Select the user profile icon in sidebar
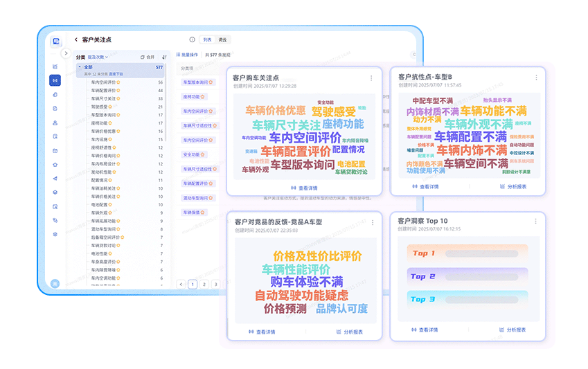The height and width of the screenshot is (369, 588). tap(55, 123)
